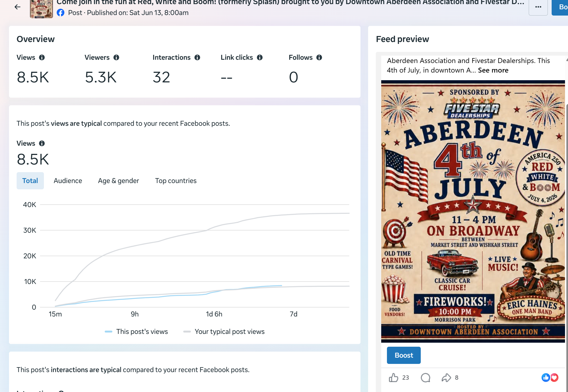Open the reactions like and love emojis
This screenshot has width=568, height=392.
[550, 378]
